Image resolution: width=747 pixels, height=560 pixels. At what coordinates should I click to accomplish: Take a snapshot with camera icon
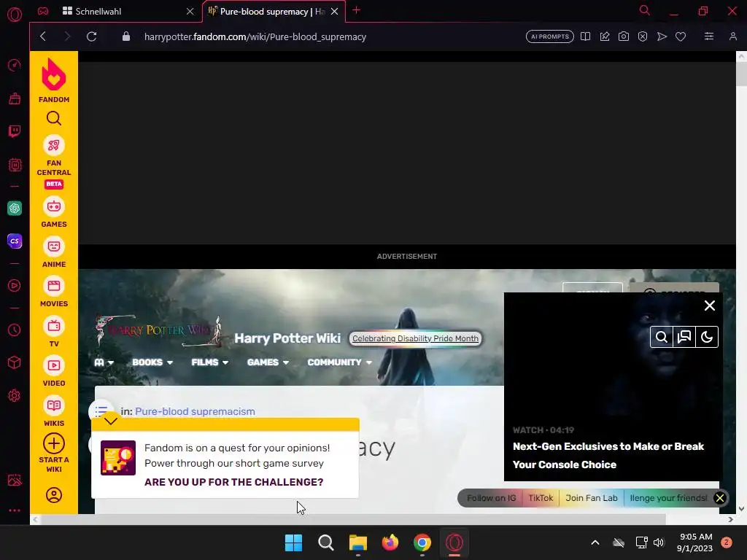pyautogui.click(x=623, y=36)
